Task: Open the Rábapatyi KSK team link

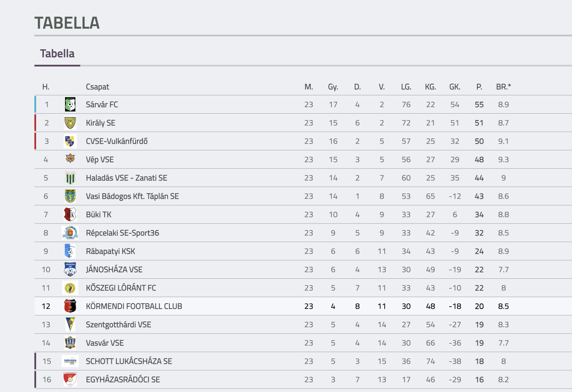Action: point(110,251)
